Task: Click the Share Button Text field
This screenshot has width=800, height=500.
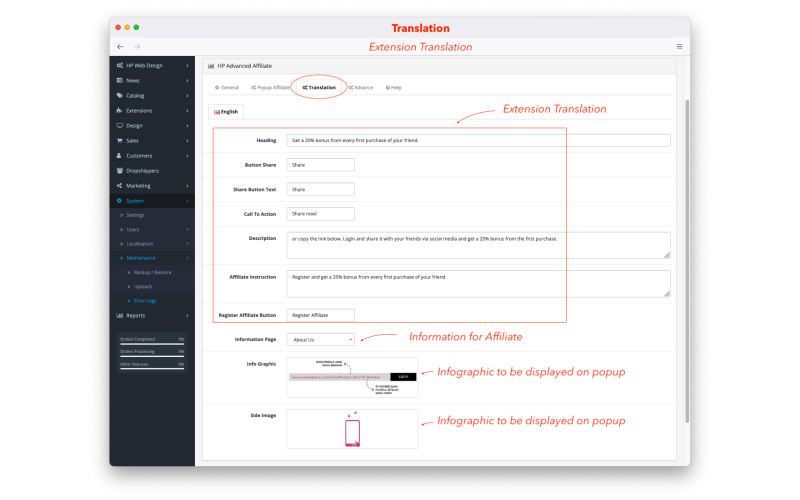Action: [x=320, y=189]
